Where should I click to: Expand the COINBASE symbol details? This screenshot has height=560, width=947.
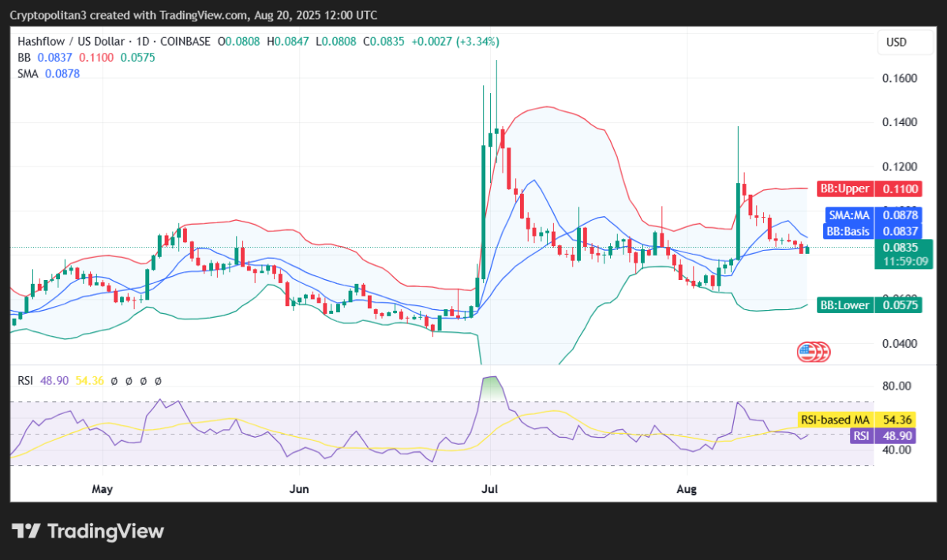185,41
